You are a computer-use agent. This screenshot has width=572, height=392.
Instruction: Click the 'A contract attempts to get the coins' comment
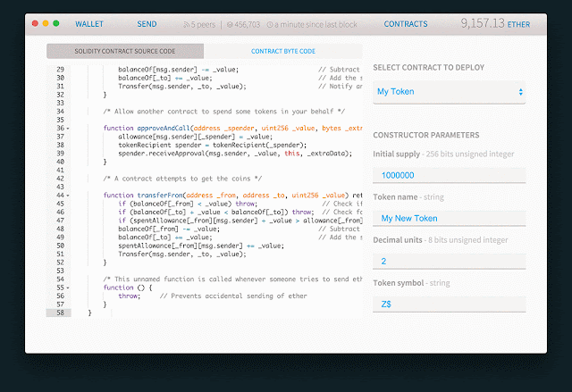pos(182,179)
